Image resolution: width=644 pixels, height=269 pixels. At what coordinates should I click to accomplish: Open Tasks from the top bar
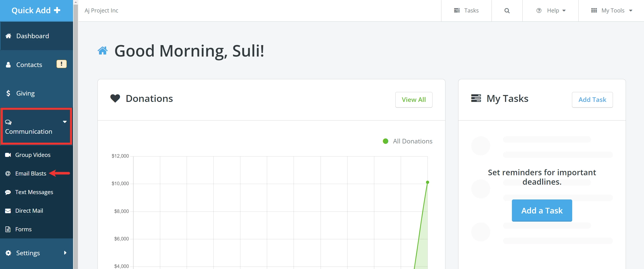466,10
